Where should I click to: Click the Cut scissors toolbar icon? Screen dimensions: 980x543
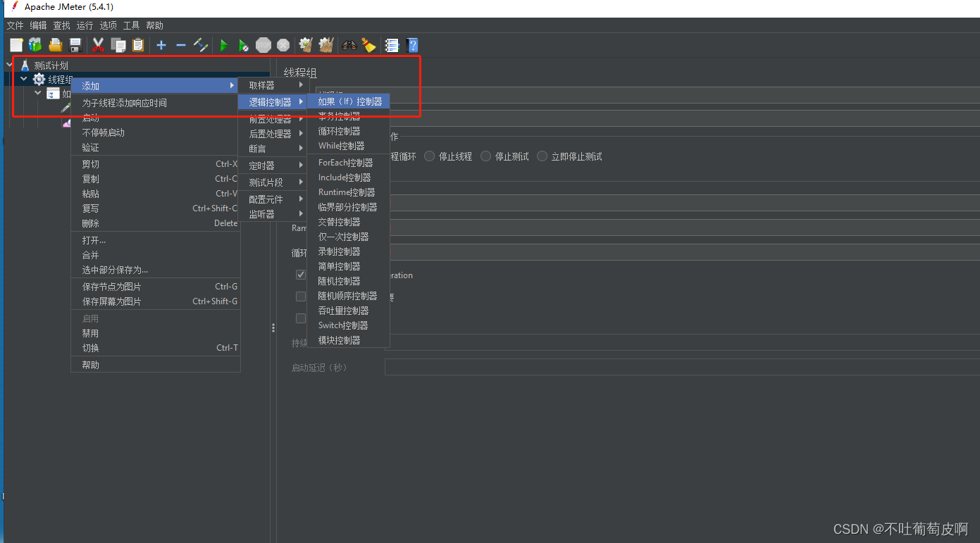(98, 45)
